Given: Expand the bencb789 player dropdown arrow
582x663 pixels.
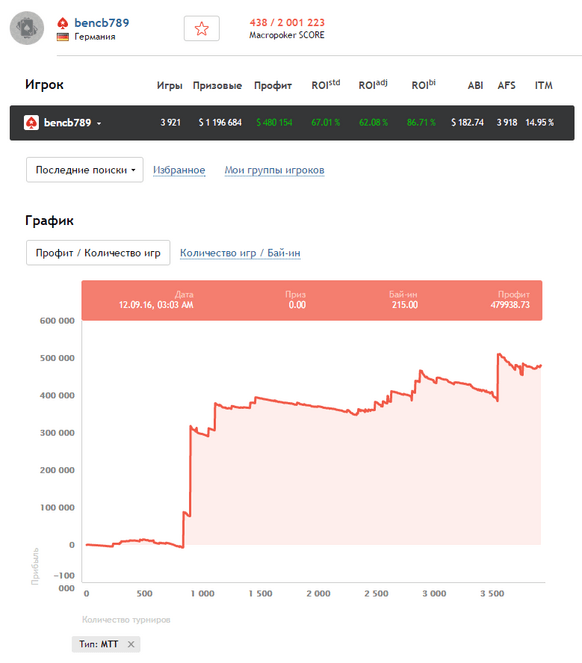Looking at the screenshot, I should (x=99, y=123).
